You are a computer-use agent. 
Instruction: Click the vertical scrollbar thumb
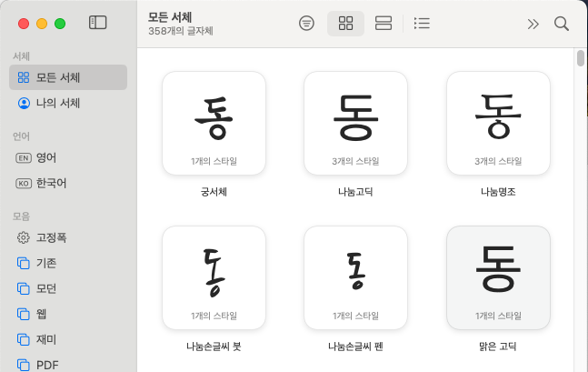coord(581,58)
